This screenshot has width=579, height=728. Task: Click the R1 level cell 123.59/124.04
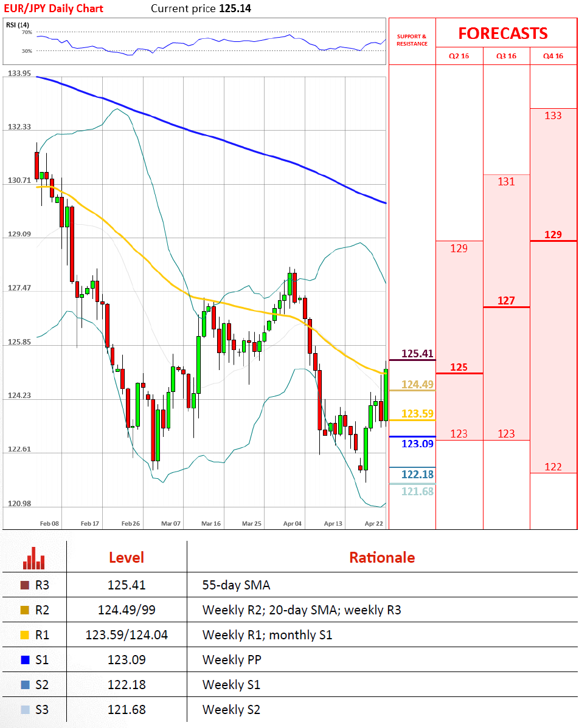127,634
